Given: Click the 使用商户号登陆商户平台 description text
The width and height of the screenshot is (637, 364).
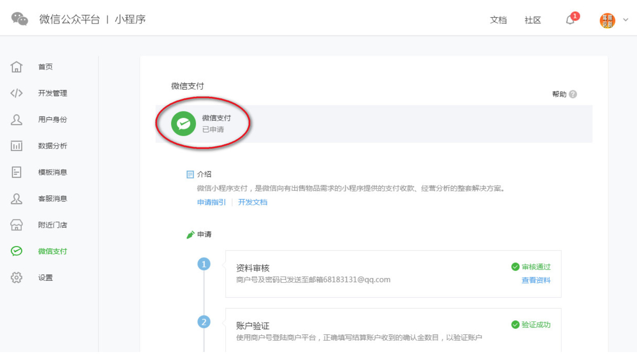Looking at the screenshot, I should [x=359, y=338].
